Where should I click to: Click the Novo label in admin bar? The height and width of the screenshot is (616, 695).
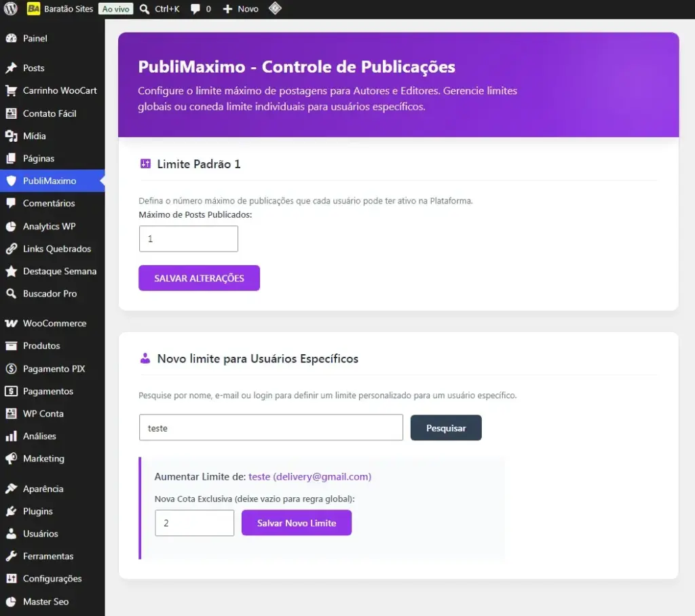[248, 9]
